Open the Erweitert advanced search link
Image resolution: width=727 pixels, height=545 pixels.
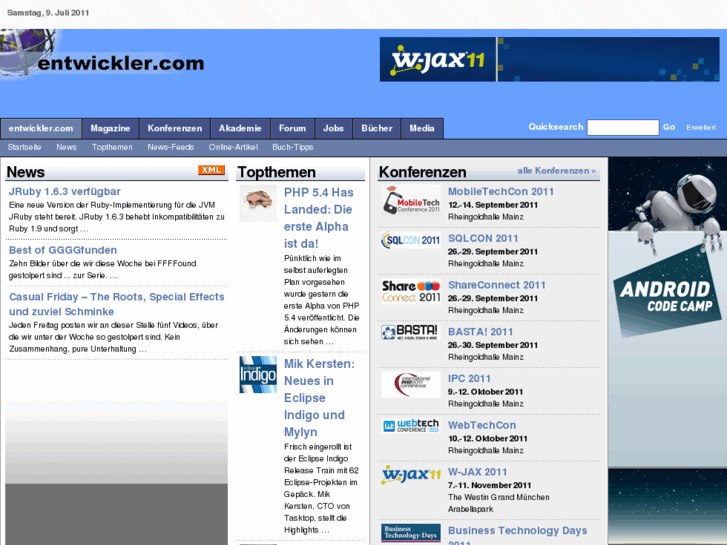tap(701, 127)
